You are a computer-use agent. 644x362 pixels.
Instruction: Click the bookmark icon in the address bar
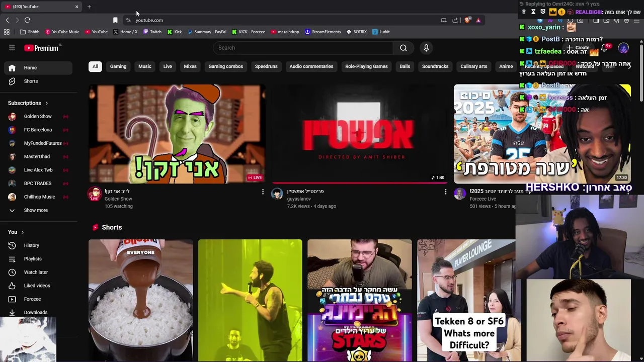pyautogui.click(x=115, y=20)
